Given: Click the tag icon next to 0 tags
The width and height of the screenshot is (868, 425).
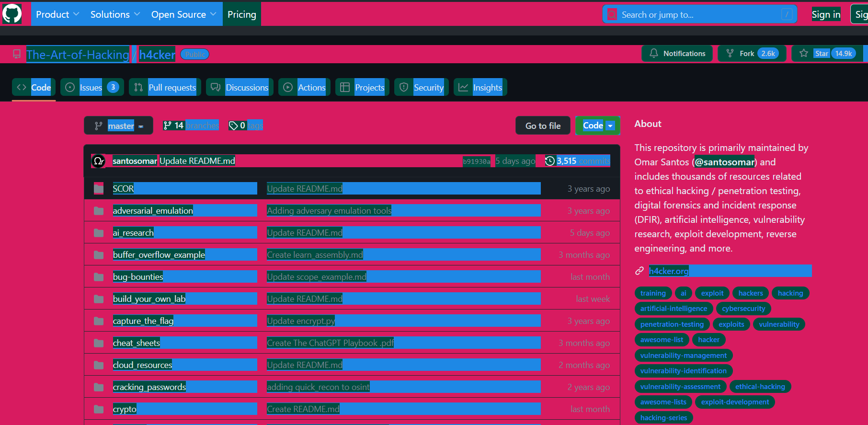Looking at the screenshot, I should click(233, 126).
